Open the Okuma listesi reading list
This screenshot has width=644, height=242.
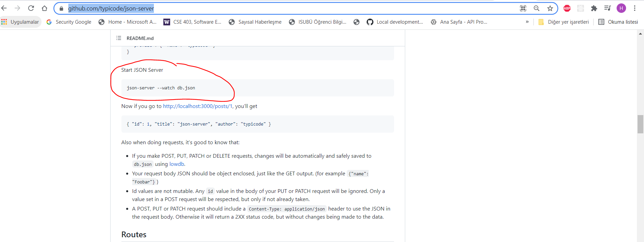618,22
